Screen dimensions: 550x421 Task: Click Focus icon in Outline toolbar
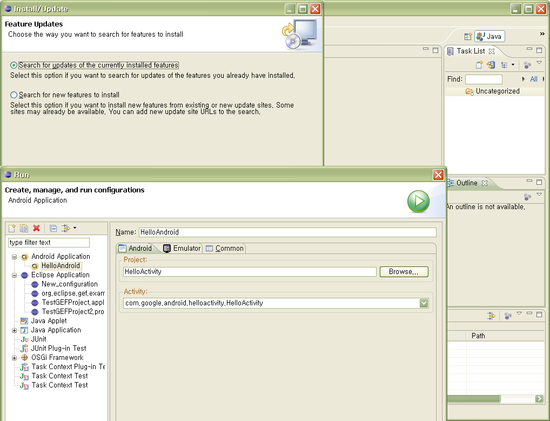coord(527,197)
